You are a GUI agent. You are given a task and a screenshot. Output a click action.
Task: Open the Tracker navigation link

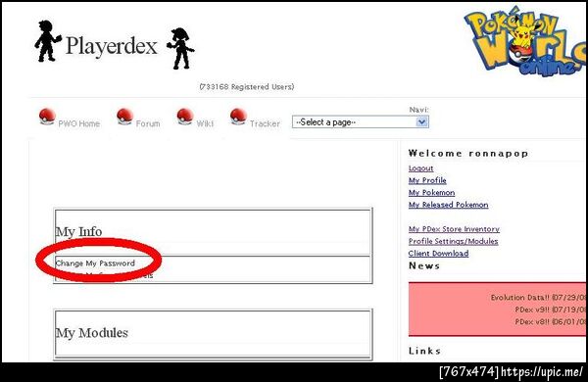[265, 123]
